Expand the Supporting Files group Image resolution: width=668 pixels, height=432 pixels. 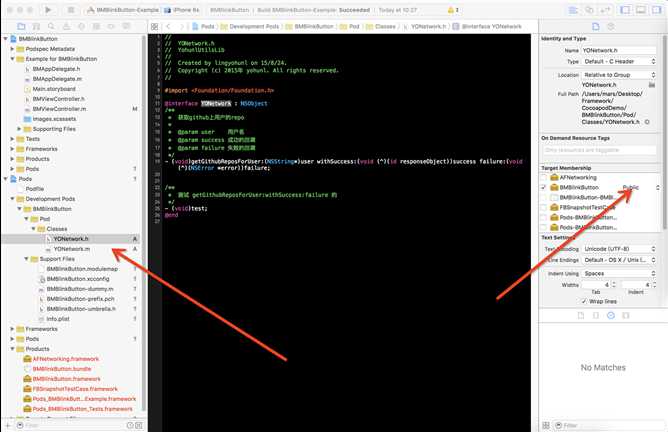pyautogui.click(x=19, y=129)
